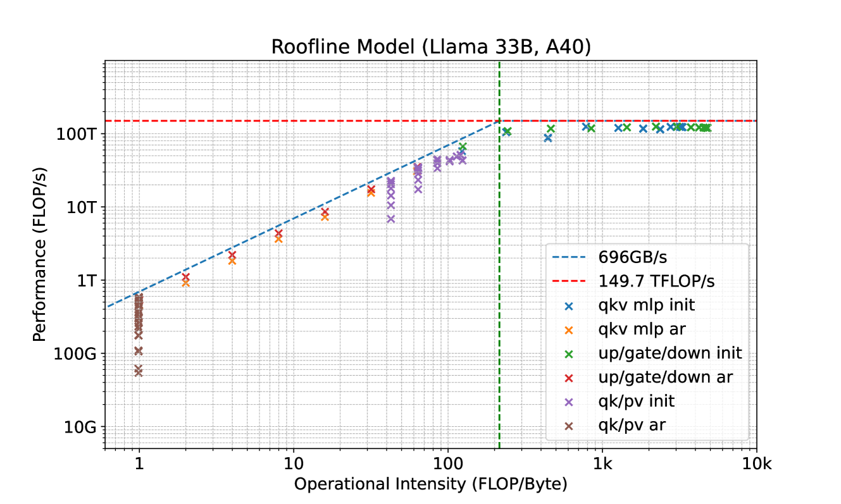Click the 1k tick label on the x-axis
841x504 pixels.
point(602,464)
